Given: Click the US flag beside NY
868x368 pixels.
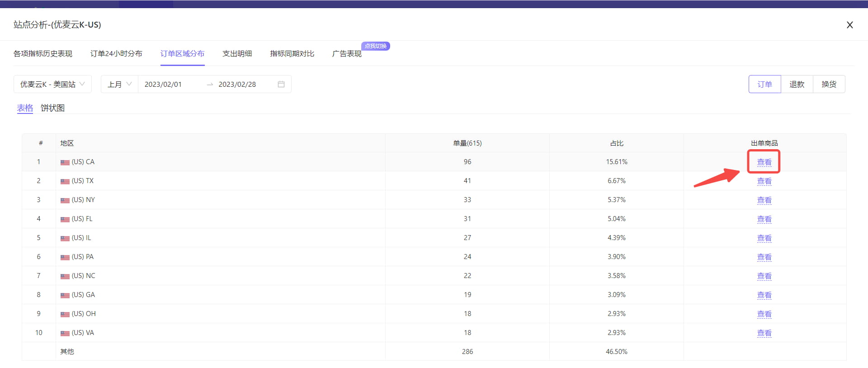Looking at the screenshot, I should coord(65,200).
